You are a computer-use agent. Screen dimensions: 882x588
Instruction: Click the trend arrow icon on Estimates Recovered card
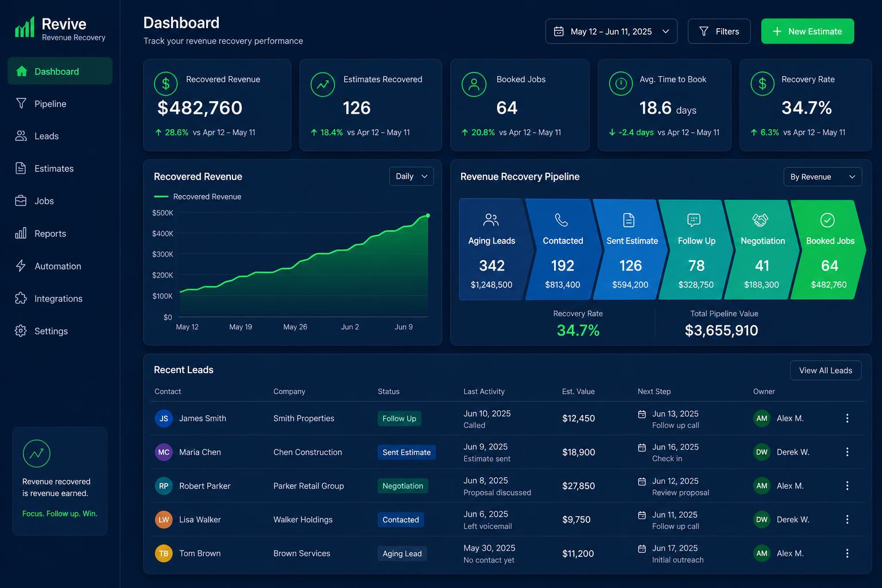pos(323,84)
